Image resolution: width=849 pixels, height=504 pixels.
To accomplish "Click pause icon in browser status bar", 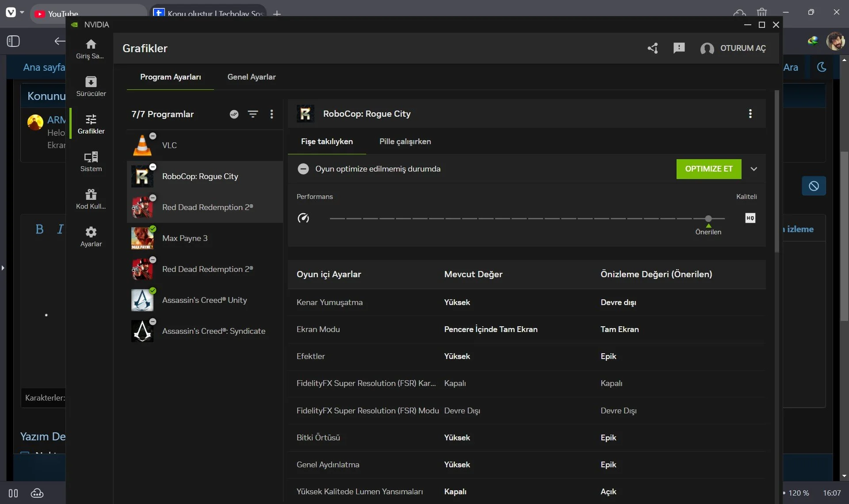I will coord(13,493).
